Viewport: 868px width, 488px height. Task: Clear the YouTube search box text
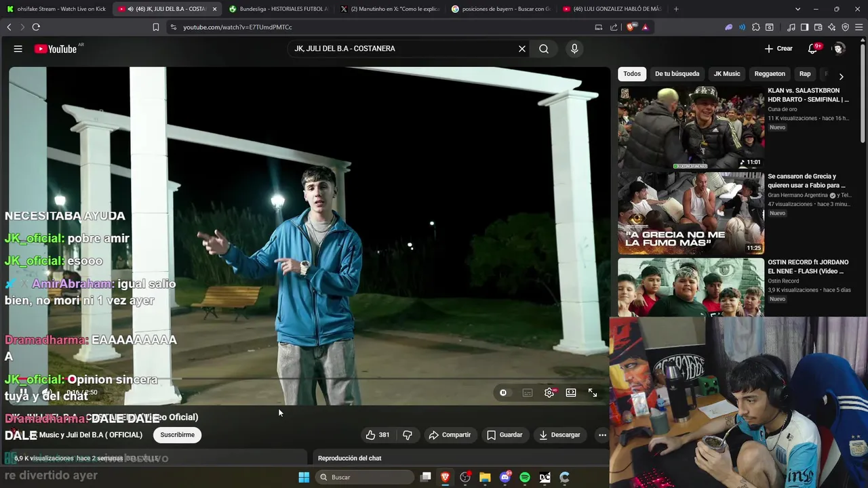click(x=522, y=49)
